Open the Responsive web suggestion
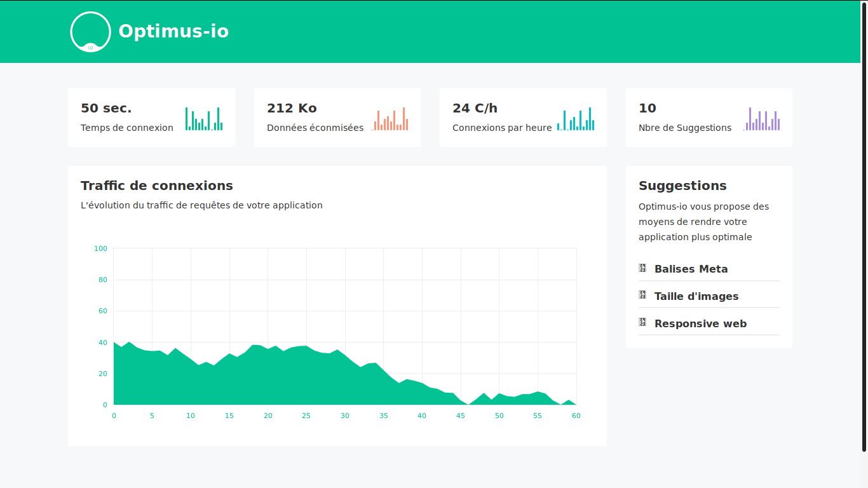 point(700,323)
